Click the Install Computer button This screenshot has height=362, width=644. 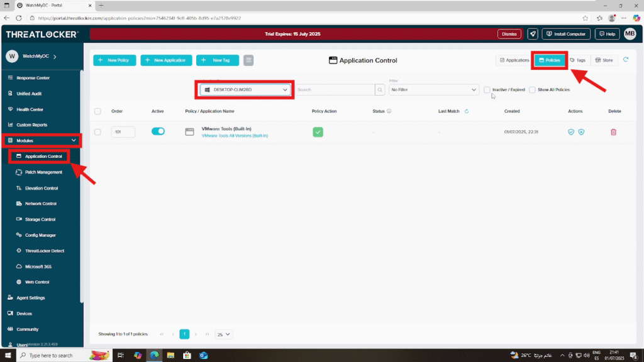tap(566, 34)
